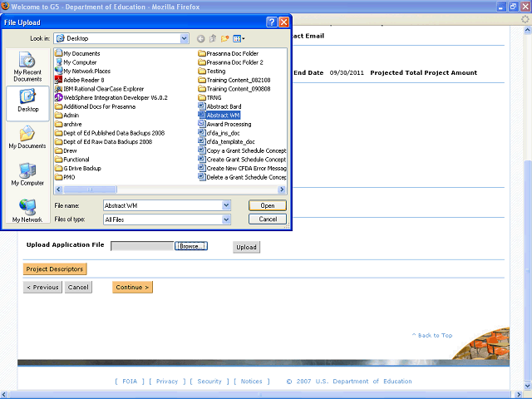Select My Recent Documents in places bar

(27, 66)
